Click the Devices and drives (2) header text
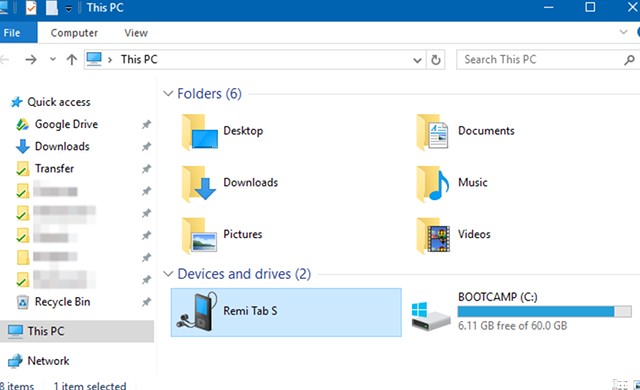Screen dimensions: 640x390 pyautogui.click(x=244, y=274)
